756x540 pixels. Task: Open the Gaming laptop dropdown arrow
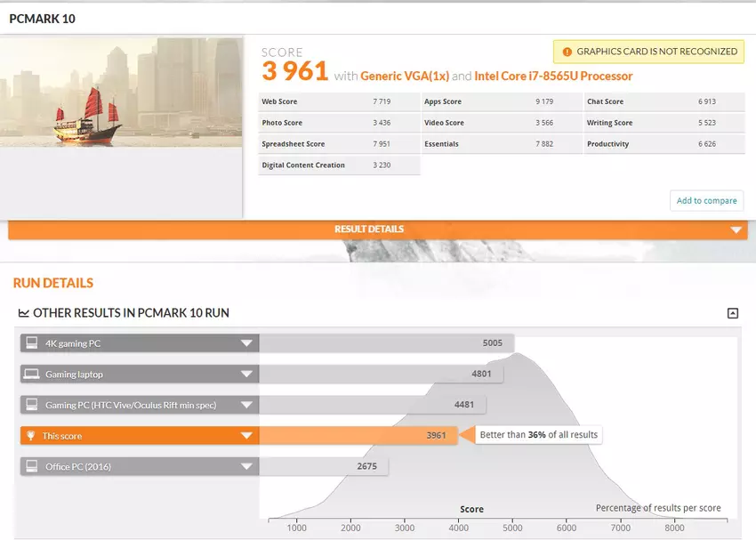[246, 375]
